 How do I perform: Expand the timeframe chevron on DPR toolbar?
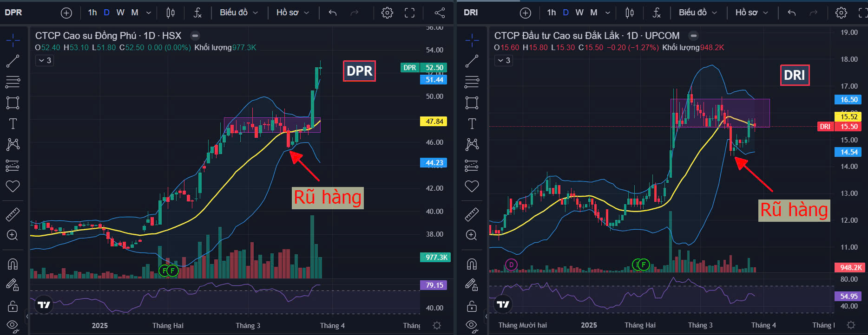(x=149, y=13)
